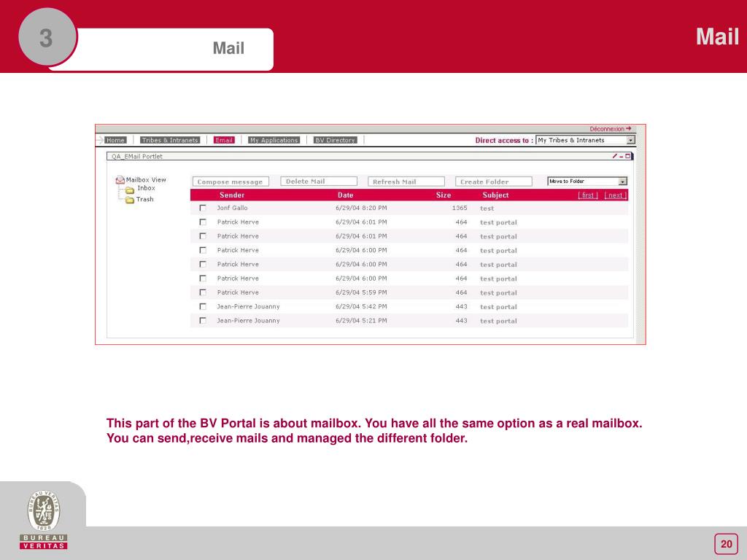Image resolution: width=747 pixels, height=560 pixels.
Task: Check the second Patrick Herve 6:01 PM mail
Action: point(203,236)
